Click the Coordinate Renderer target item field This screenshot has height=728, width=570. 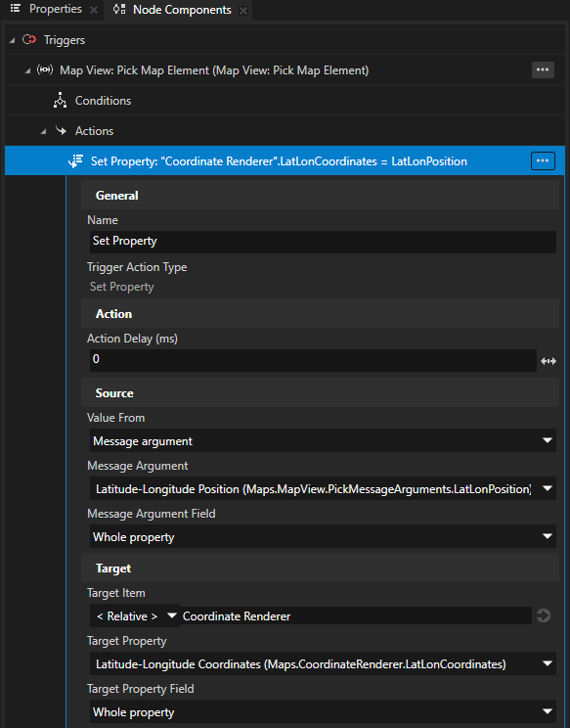point(356,616)
